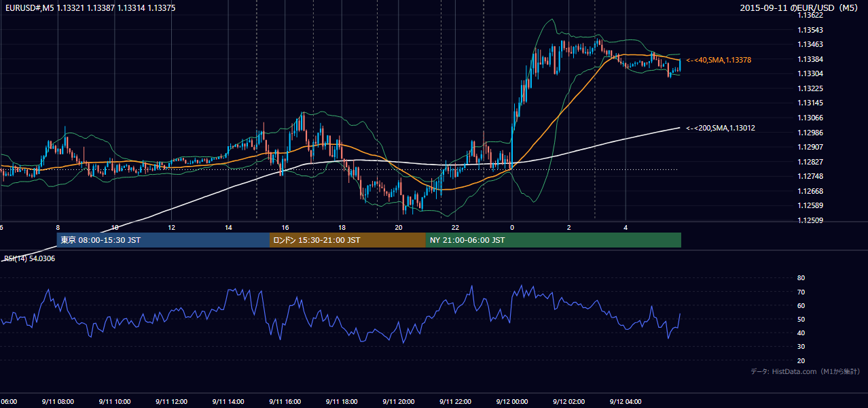The width and height of the screenshot is (868, 408).
Task: Click the 9/11 16:00 time label
Action: tap(285, 401)
